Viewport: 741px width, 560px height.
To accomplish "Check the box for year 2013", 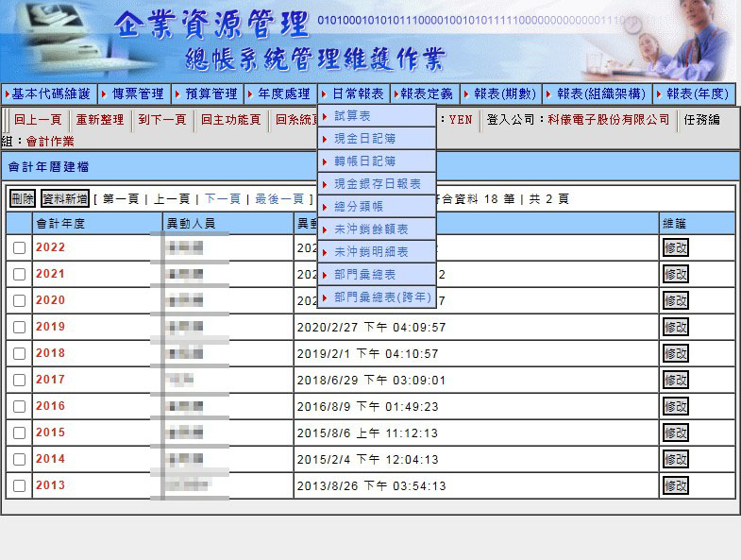I will point(20,486).
